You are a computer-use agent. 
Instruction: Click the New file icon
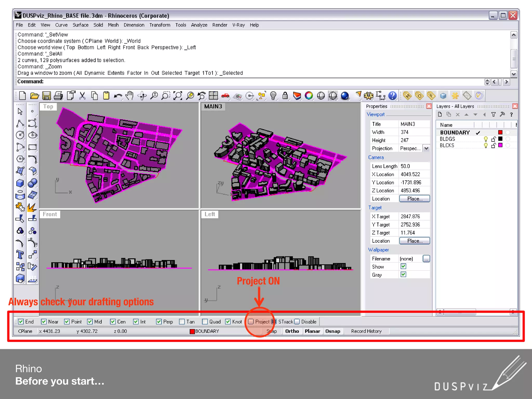click(x=23, y=96)
